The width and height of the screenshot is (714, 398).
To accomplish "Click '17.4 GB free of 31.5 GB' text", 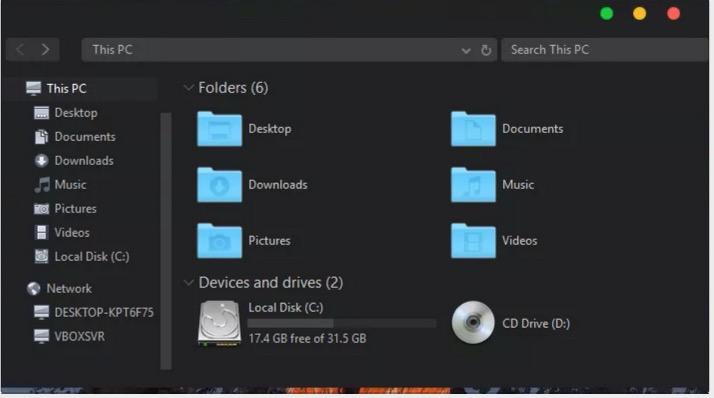I will 307,338.
